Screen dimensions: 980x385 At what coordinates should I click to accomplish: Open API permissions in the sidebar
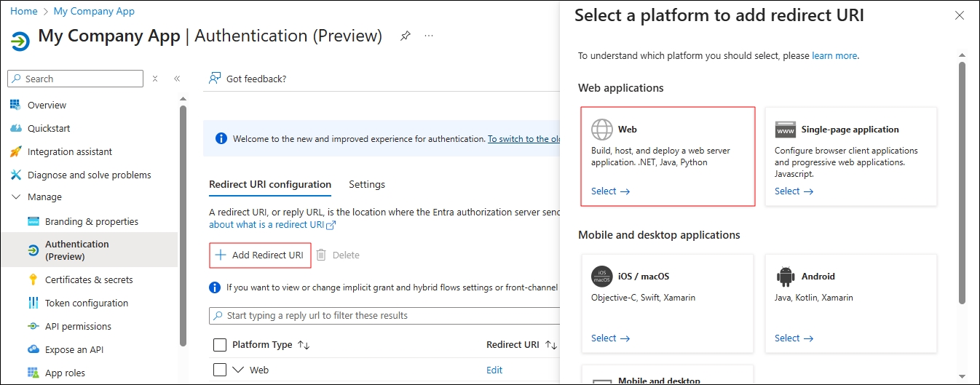coord(78,326)
